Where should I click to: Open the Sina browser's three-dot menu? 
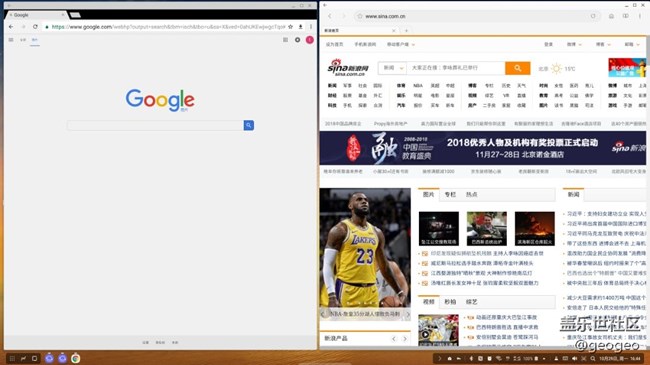640,16
